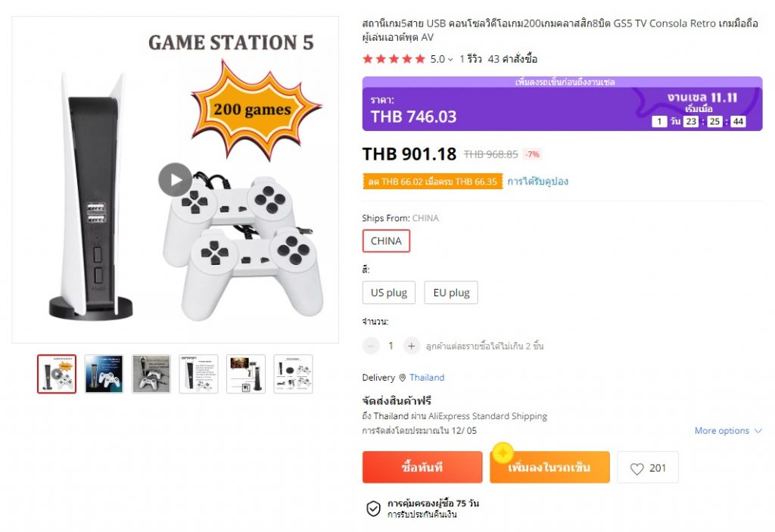Screen dimensions: 775x532
Task: Select the EU plug option
Action: [451, 293]
